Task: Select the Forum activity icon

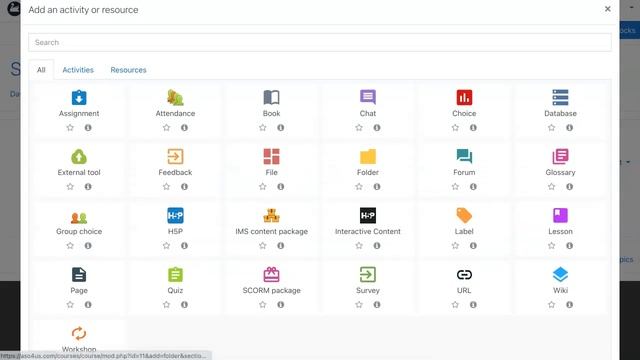Action: click(464, 156)
